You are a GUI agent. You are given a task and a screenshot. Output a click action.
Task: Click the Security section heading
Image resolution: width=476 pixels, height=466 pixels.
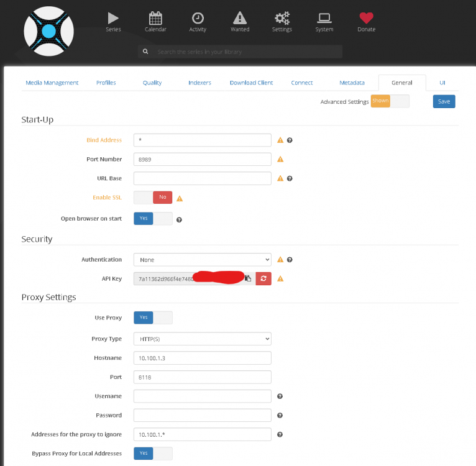(37, 239)
